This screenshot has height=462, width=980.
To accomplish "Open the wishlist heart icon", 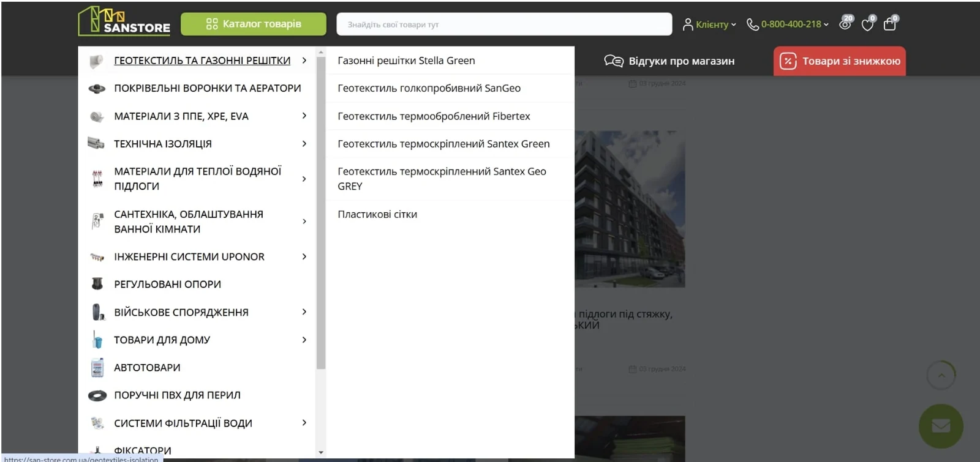I will [867, 24].
